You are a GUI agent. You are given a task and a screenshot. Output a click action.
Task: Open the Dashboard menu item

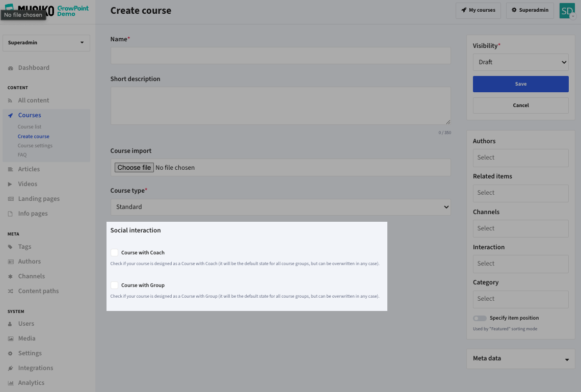(x=34, y=68)
